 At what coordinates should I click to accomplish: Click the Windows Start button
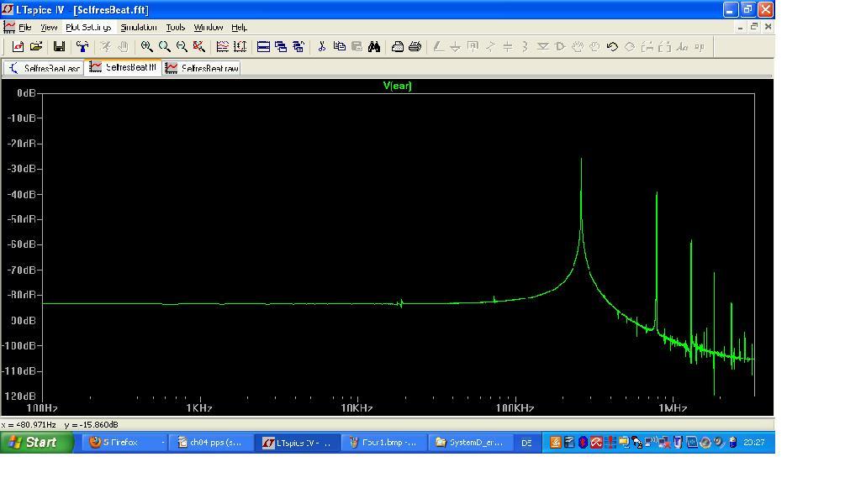37,442
